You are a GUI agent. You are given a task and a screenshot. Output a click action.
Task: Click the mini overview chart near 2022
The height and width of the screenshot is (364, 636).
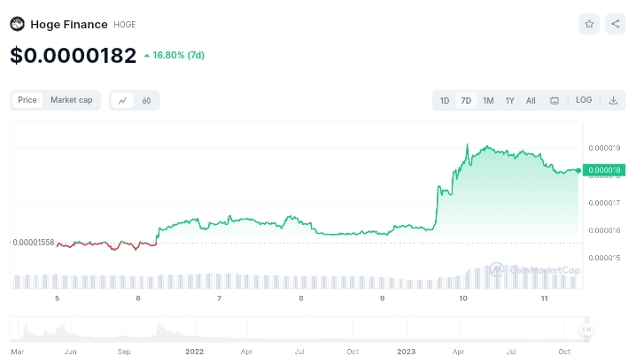tap(195, 329)
